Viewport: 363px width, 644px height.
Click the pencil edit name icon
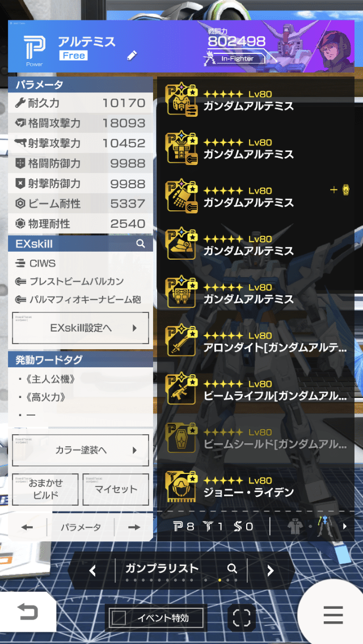132,56
